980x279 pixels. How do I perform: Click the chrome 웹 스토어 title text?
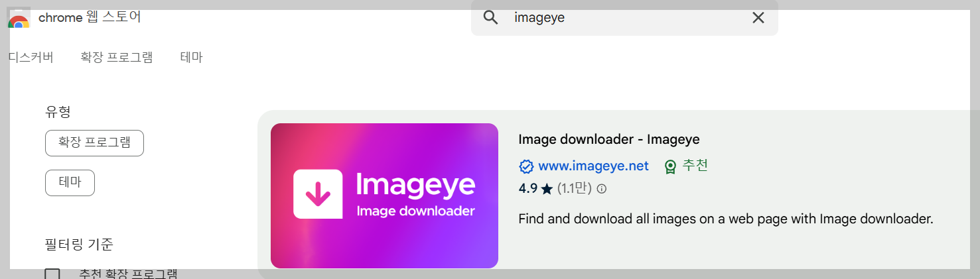(90, 18)
